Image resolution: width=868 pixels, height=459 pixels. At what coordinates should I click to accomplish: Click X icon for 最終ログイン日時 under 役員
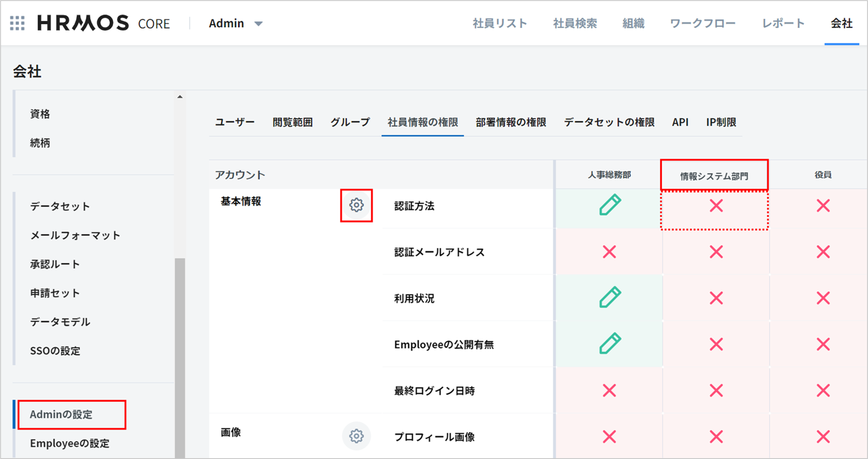click(x=823, y=391)
